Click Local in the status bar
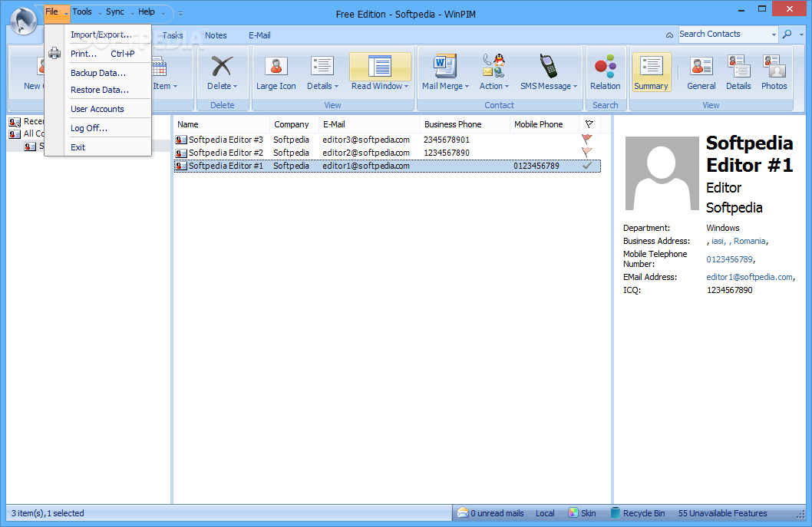 click(x=545, y=513)
